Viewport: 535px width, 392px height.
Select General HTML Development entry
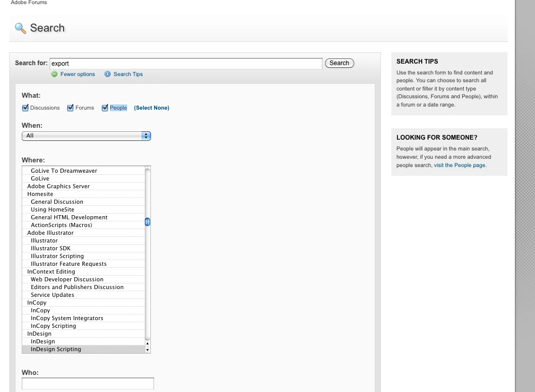84,218
